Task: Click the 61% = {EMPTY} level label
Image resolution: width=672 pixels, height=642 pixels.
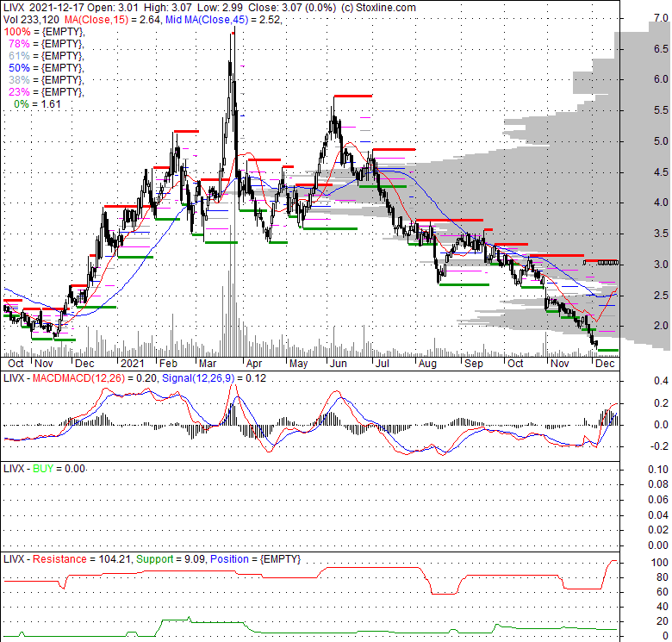Action: (x=47, y=56)
